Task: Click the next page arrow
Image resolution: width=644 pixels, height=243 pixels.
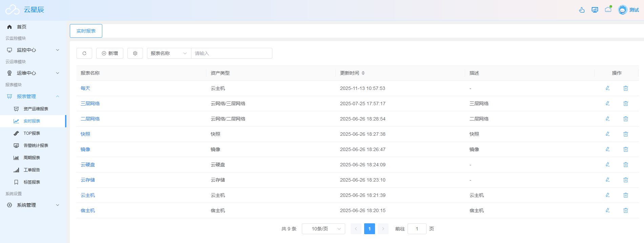Action: click(x=383, y=229)
